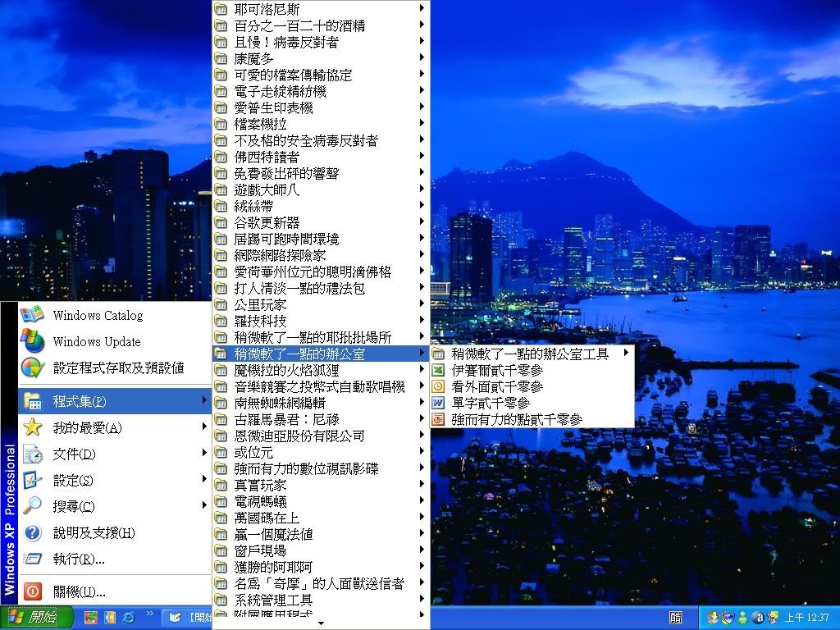Click the Windows Update globe icon
This screenshot has width=840, height=630.
click(x=32, y=340)
